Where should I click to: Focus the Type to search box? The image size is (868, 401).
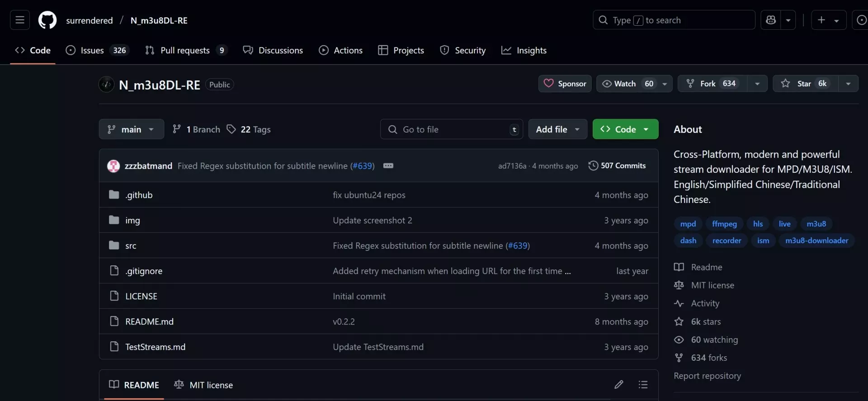click(674, 20)
